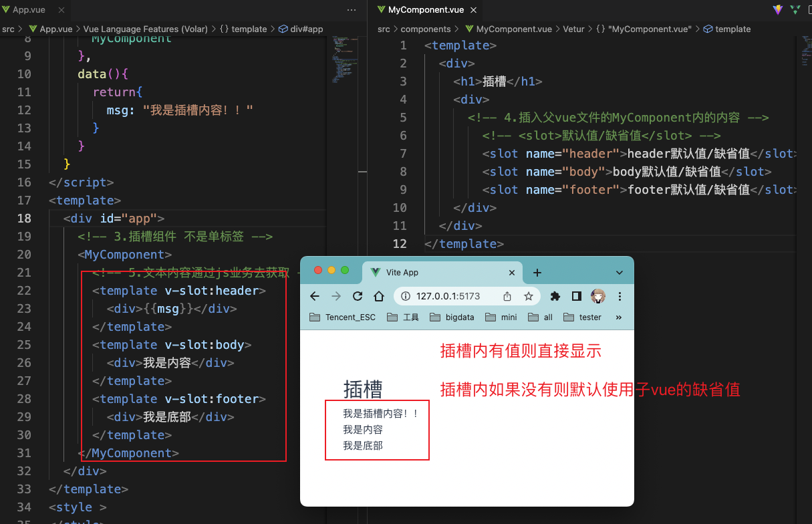
Task: Open the all bookmark folder
Action: [540, 317]
